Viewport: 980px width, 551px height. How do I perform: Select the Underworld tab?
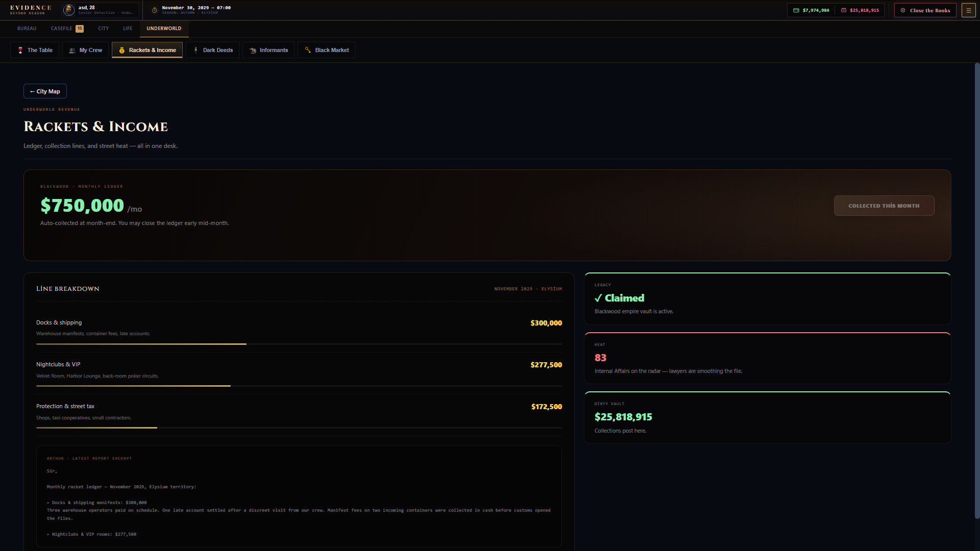click(164, 29)
